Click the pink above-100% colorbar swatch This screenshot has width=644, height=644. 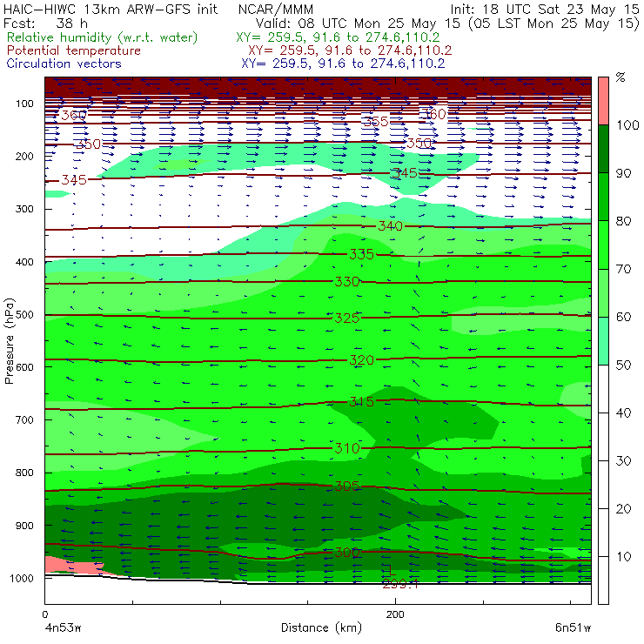tap(603, 101)
